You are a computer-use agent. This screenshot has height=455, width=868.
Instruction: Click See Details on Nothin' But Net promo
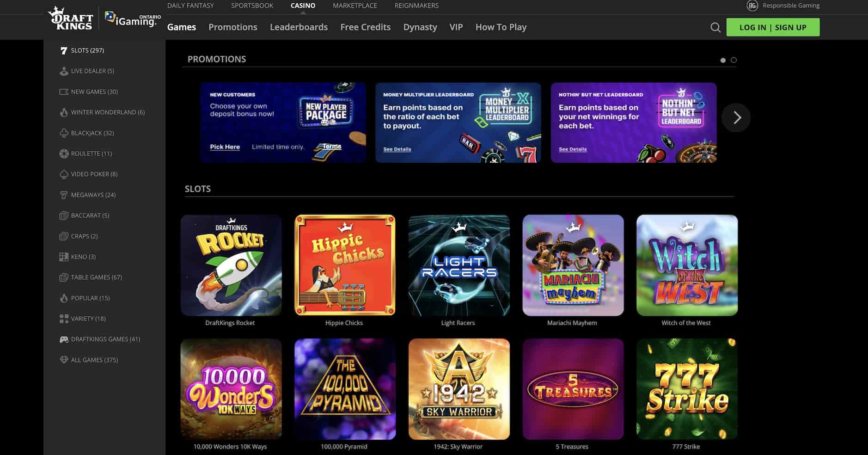[573, 149]
